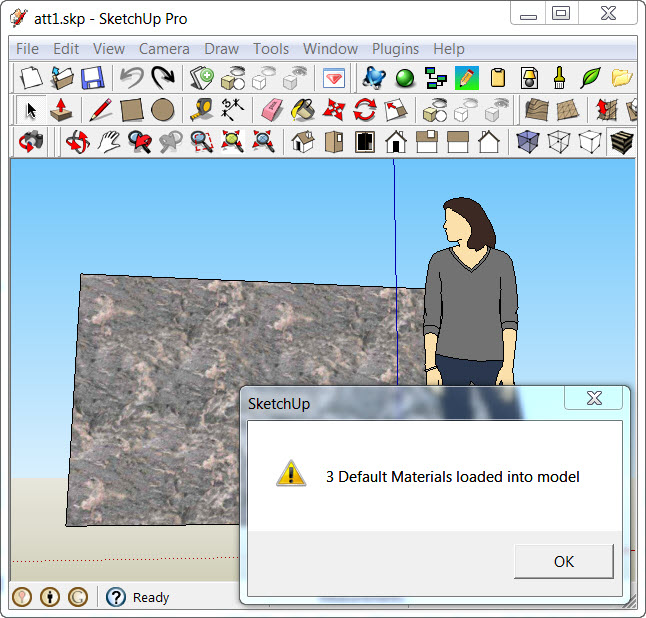Switch to Iso house view
Screen dimensions: 646x618
coord(302,143)
